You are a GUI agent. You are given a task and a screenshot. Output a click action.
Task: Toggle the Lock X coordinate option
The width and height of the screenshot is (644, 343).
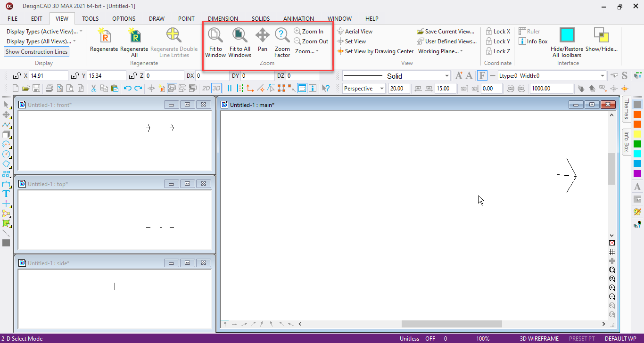[x=498, y=32]
